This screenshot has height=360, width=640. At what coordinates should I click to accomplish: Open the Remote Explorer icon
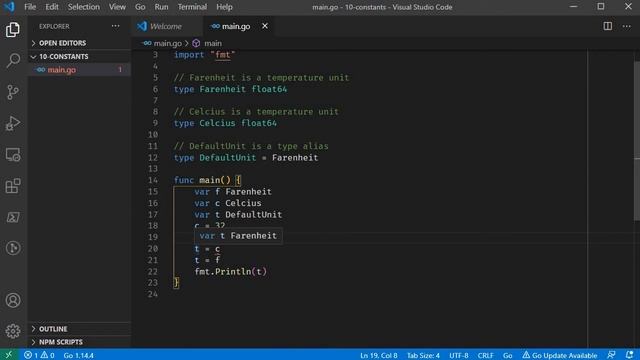pos(13,155)
